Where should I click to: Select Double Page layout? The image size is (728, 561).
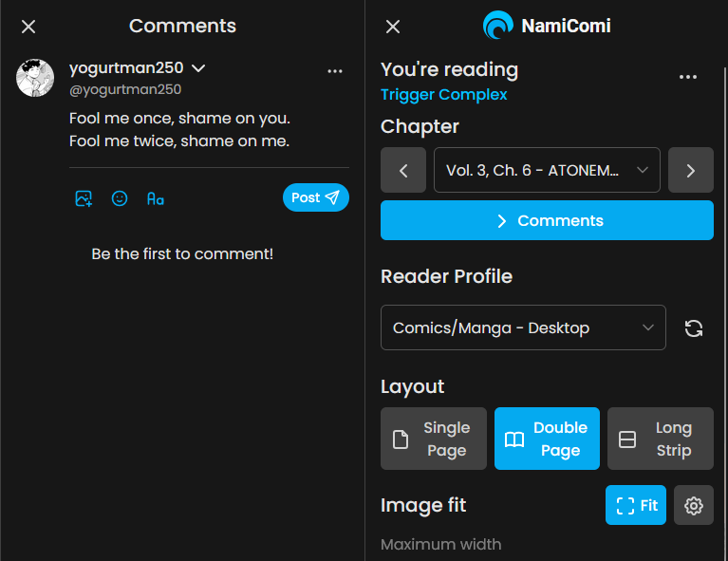[x=547, y=439]
